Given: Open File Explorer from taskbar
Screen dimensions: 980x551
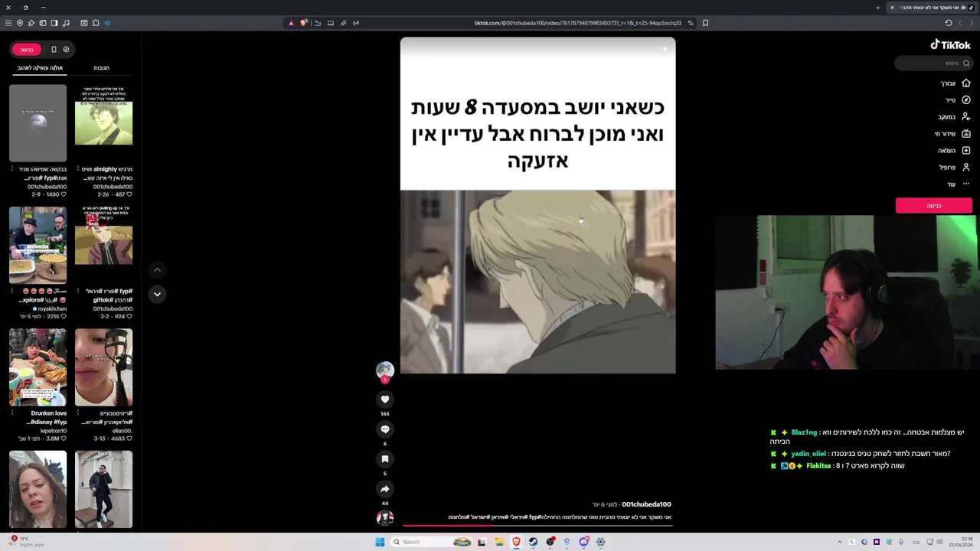Looking at the screenshot, I should (499, 542).
